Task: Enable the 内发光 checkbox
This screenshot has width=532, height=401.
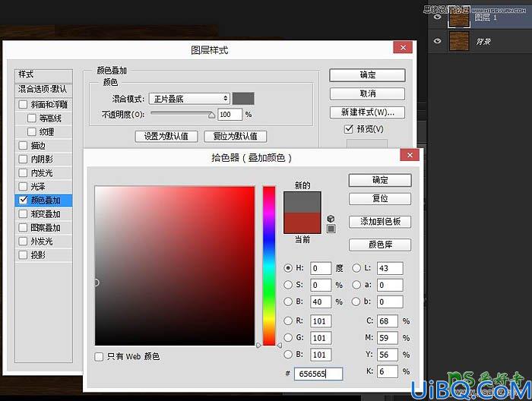Action: click(x=23, y=173)
